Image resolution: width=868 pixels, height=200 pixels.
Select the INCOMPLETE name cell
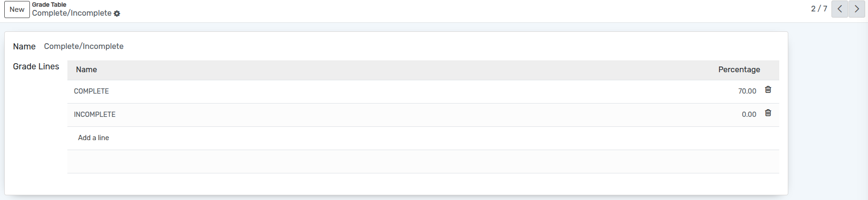coord(95,114)
